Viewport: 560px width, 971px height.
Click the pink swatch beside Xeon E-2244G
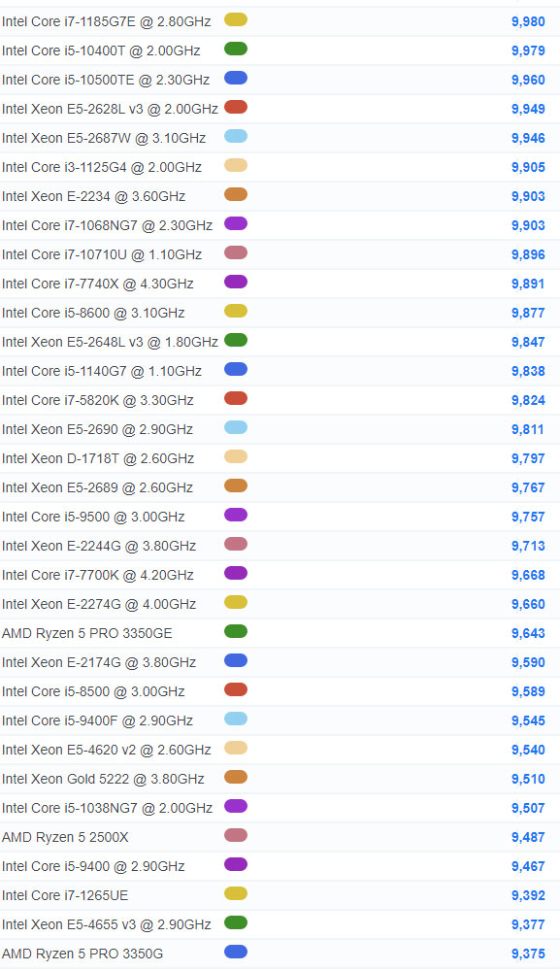(x=236, y=544)
